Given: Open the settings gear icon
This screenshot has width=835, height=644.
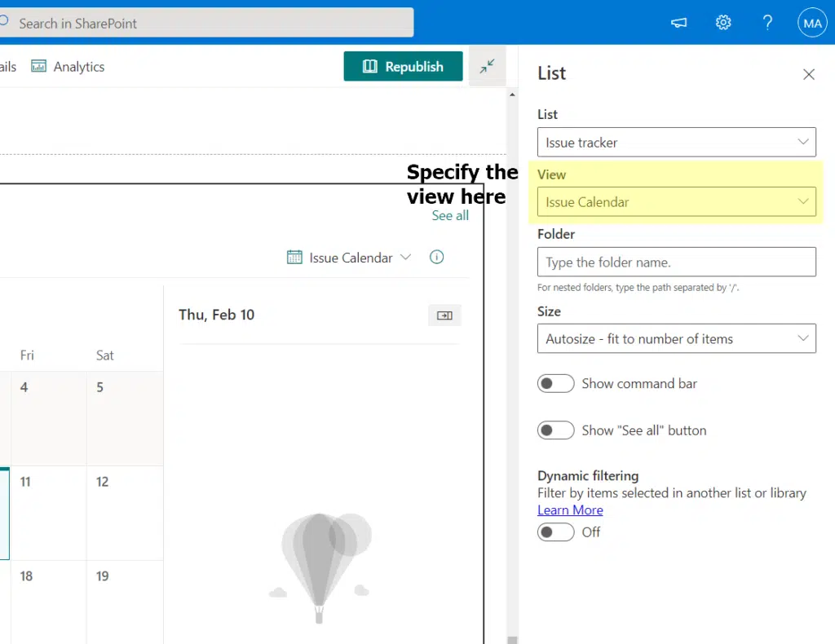Looking at the screenshot, I should (723, 22).
